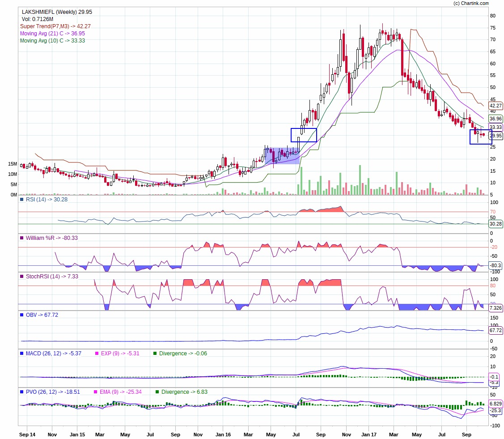The image size is (504, 439).
Task: Click the William %R -> -80.33 label
Action: click(52, 238)
